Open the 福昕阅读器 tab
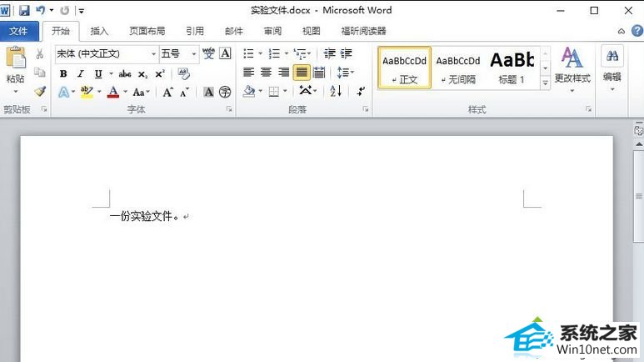The width and height of the screenshot is (644, 362). [363, 31]
